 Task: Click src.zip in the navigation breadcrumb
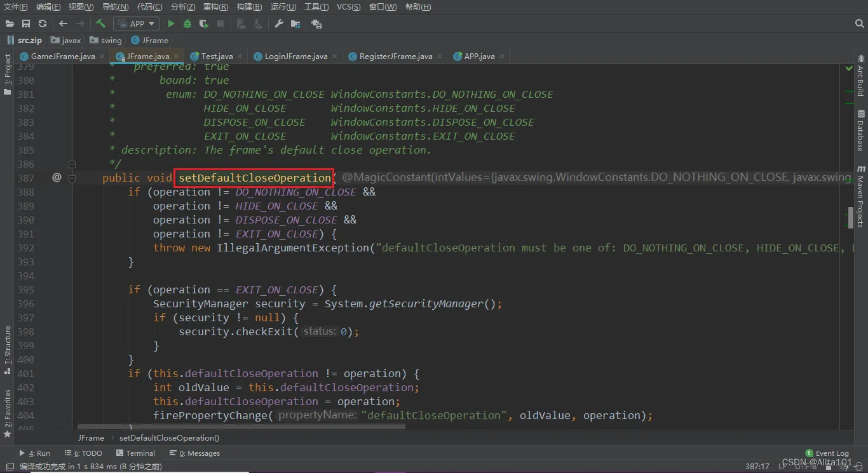tap(24, 40)
